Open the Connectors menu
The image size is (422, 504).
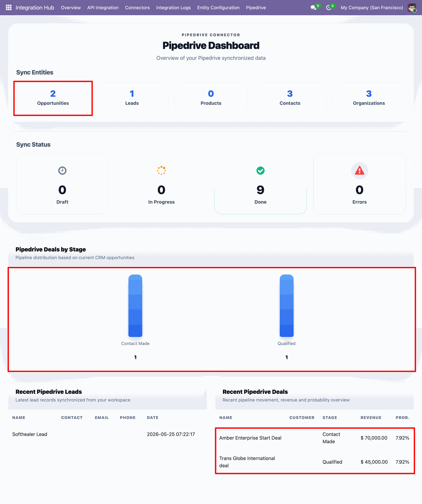137,8
